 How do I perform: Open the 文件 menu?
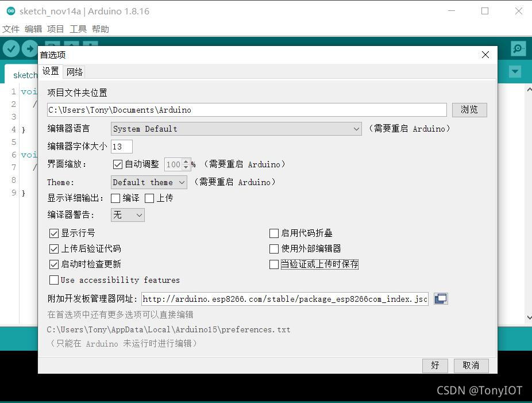(11, 29)
